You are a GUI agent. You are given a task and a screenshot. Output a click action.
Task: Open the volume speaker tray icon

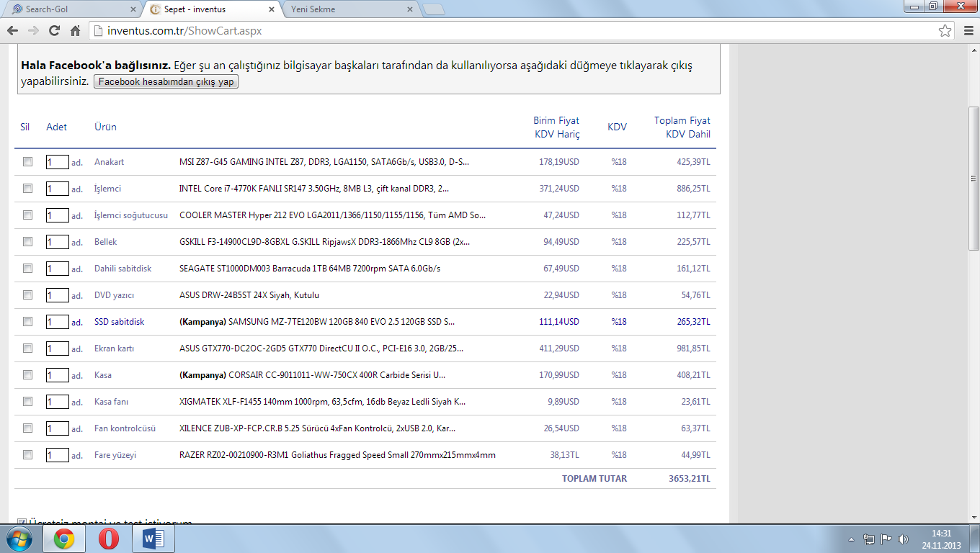903,539
